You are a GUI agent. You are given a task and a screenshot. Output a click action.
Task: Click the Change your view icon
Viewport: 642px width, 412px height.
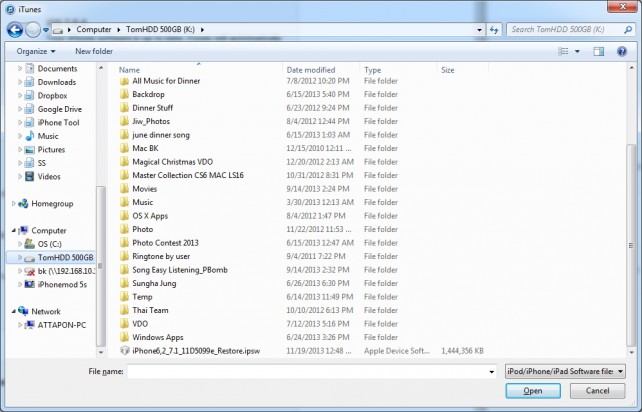(x=563, y=51)
